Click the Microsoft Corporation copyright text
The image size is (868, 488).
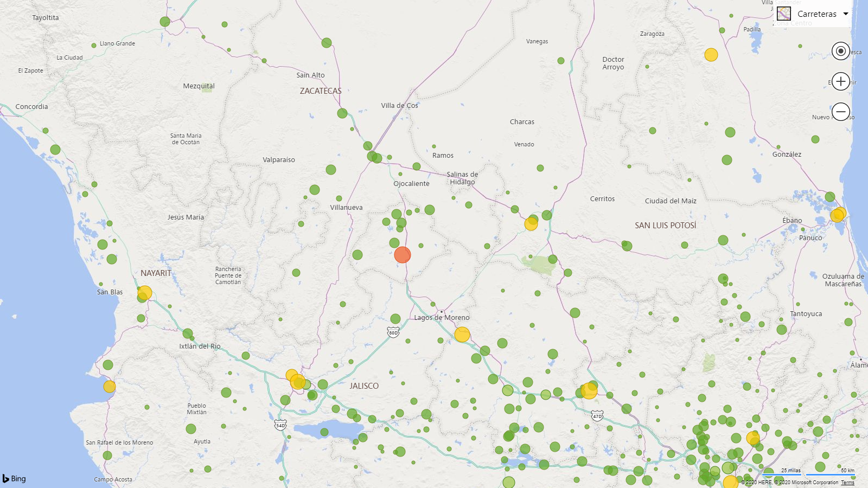806,483
